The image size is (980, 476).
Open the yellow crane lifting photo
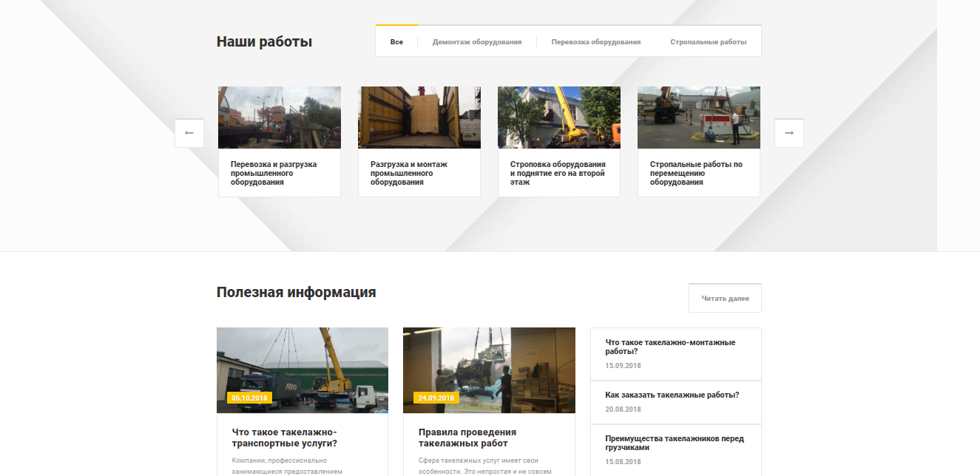coord(559,118)
